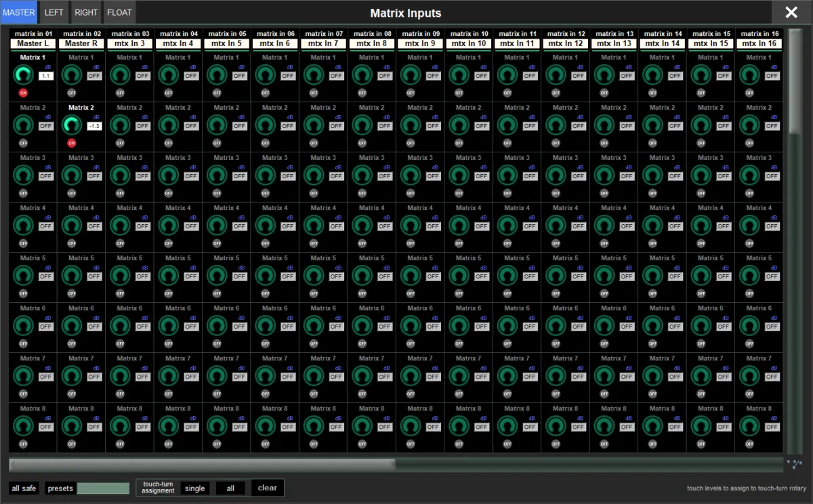Select the FLOAT tab
This screenshot has width=813, height=504.
coord(119,12)
